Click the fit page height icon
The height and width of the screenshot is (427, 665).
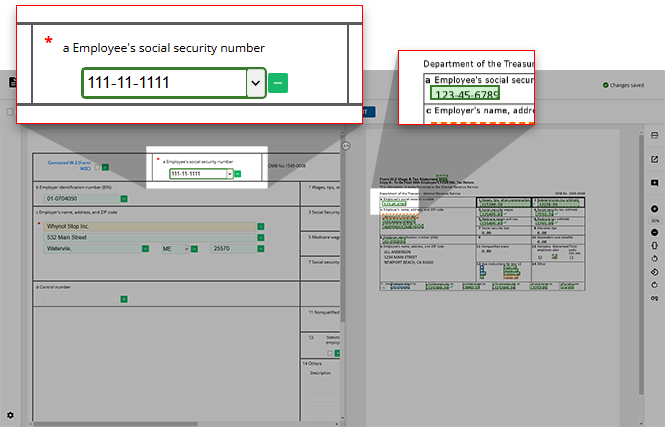654,246
